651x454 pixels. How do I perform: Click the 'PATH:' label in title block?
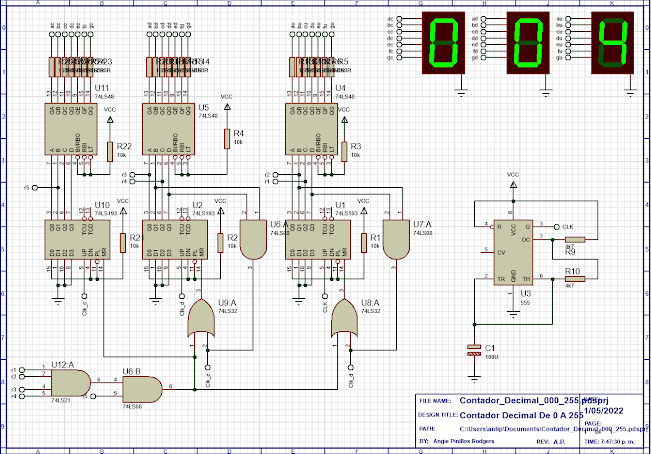point(427,429)
